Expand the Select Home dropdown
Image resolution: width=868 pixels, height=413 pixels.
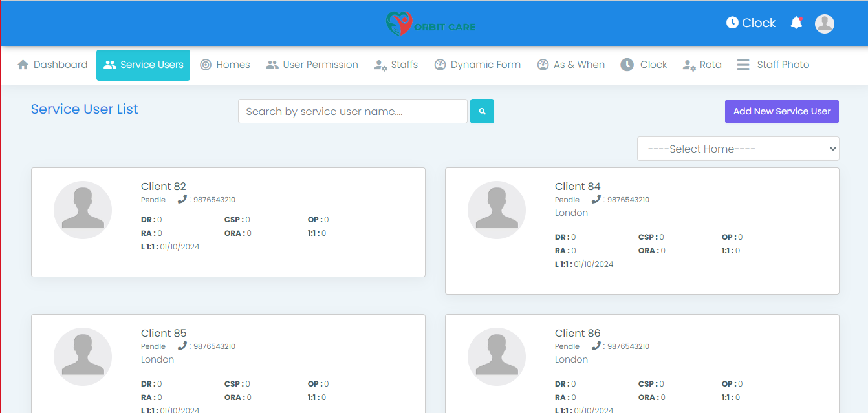point(738,149)
